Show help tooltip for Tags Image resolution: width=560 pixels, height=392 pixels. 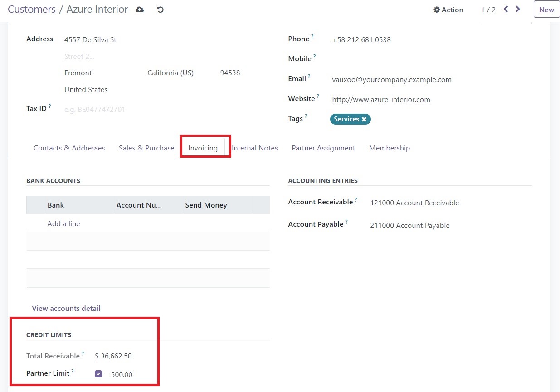pyautogui.click(x=306, y=116)
